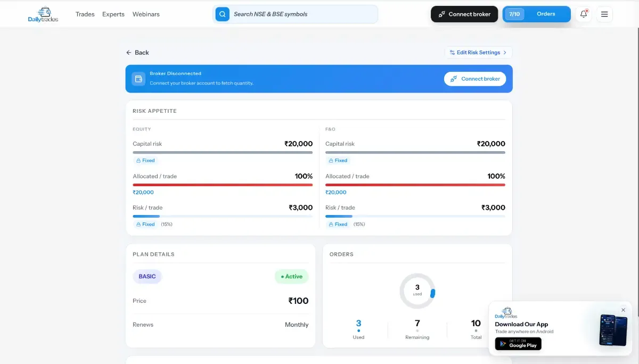639x364 pixels.
Task: Click the Google Play badge
Action: click(x=518, y=344)
